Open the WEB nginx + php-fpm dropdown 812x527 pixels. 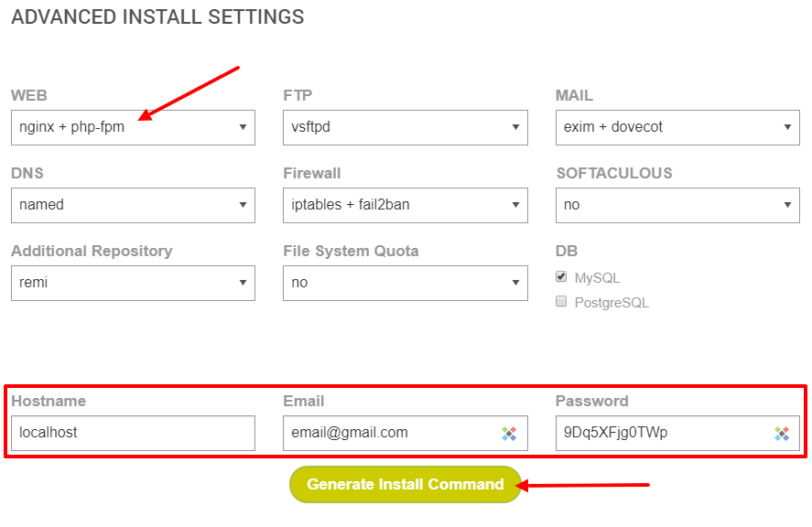[133, 127]
